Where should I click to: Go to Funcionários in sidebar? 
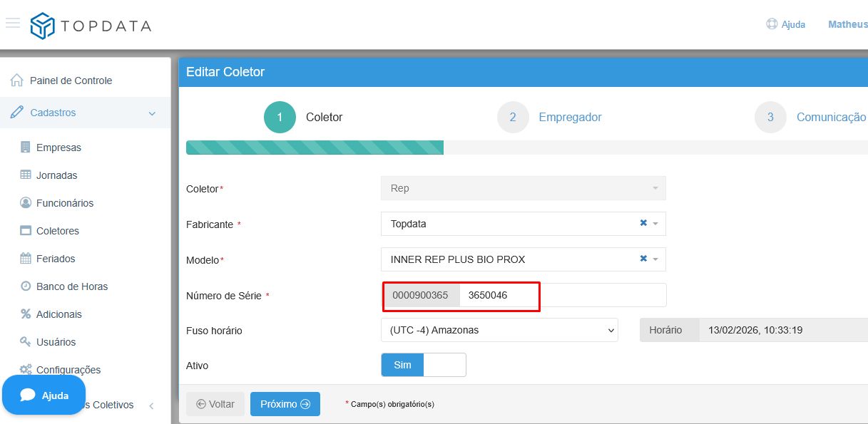64,203
